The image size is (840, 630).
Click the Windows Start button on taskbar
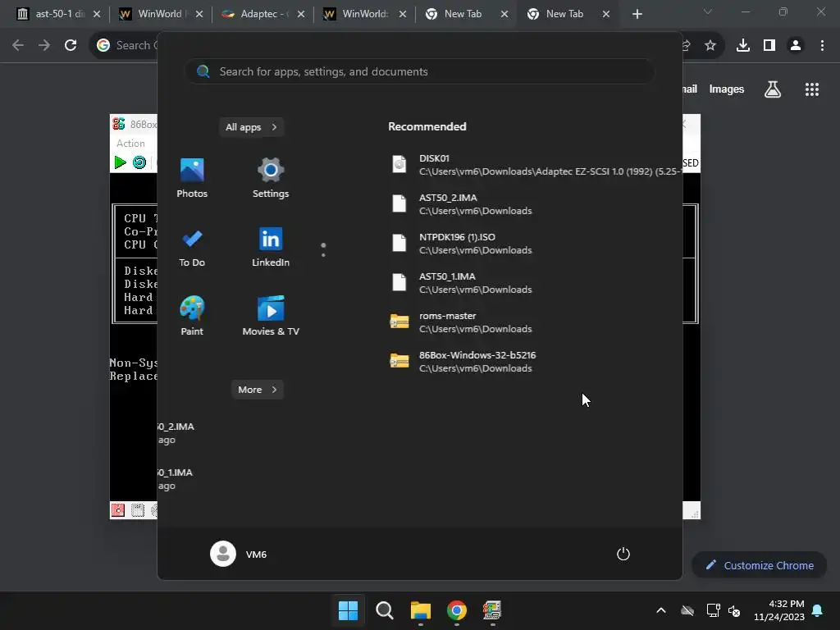[348, 610]
